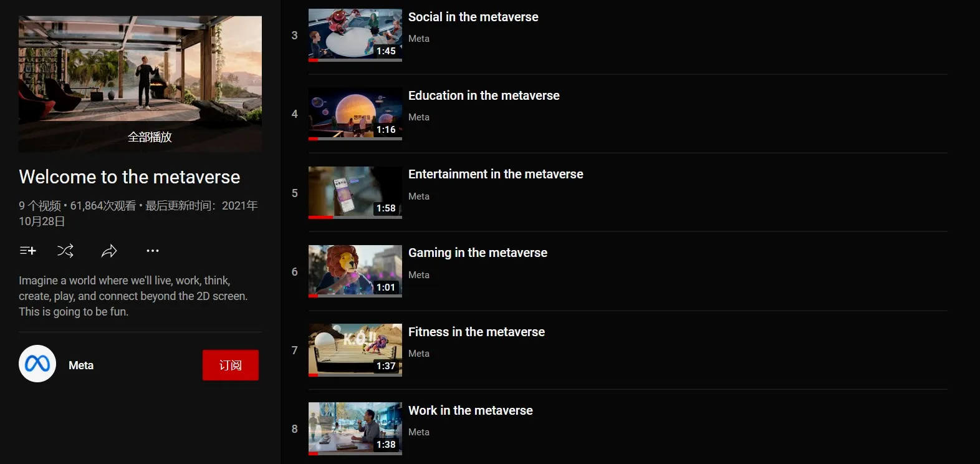Click the red progress bar under Entertainment thumbnail
980x464 pixels.
pos(321,217)
